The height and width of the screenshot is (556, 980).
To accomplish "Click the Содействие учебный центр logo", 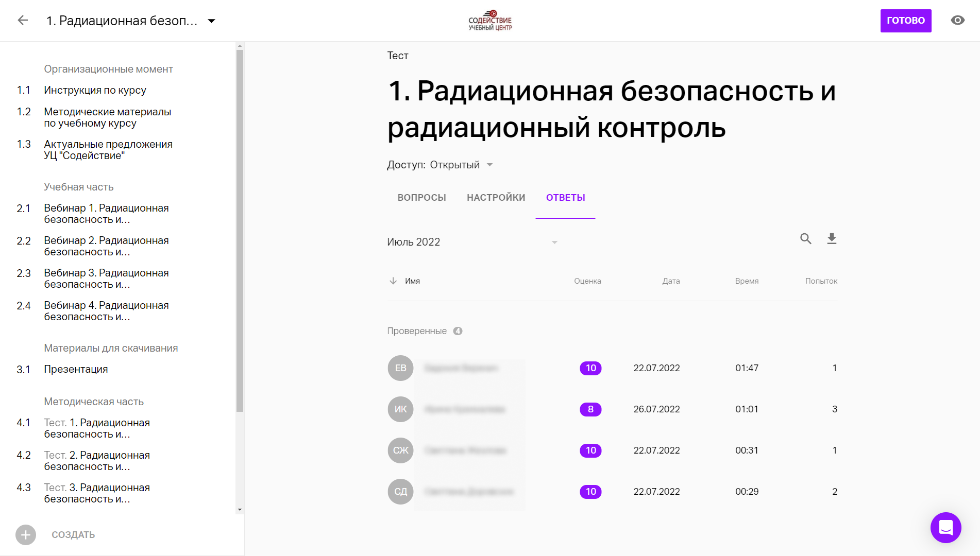I will click(x=490, y=21).
